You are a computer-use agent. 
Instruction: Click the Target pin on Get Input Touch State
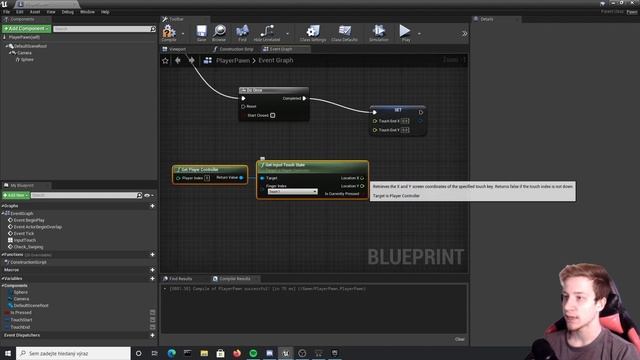coord(262,178)
